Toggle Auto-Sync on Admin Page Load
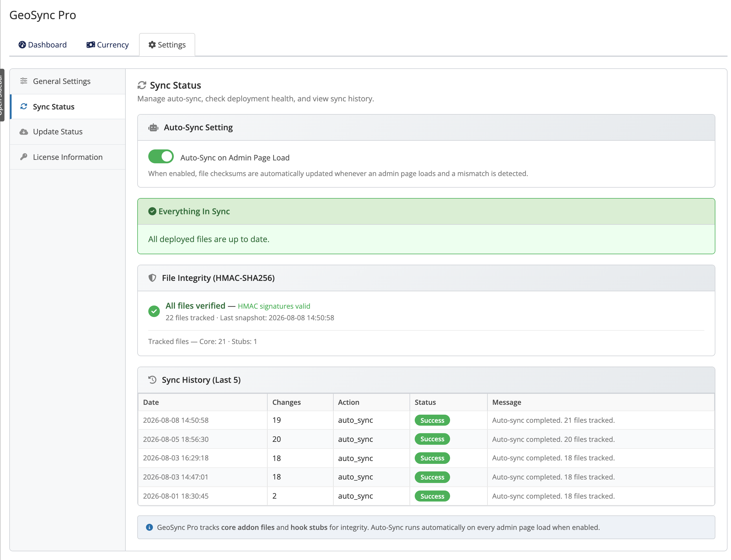The image size is (731, 560). click(161, 157)
